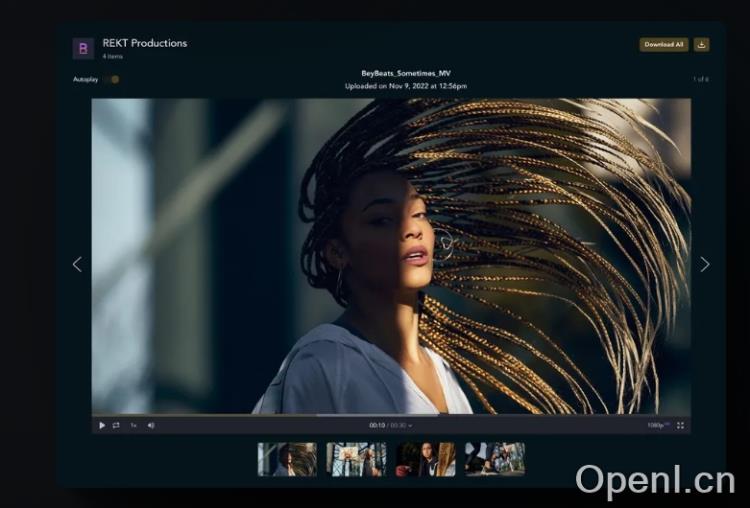Click the play button in the video controls
The width and height of the screenshot is (750, 508).
point(102,425)
